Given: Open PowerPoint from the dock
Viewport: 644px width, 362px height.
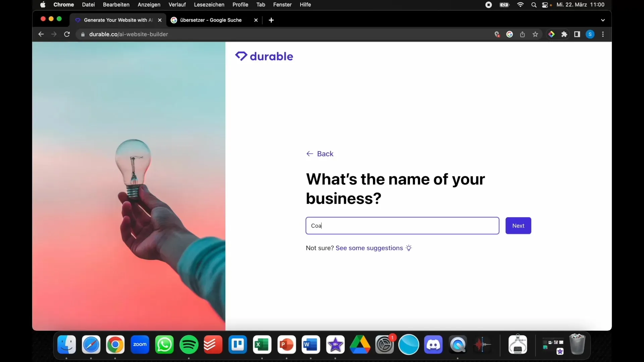Looking at the screenshot, I should tap(286, 345).
